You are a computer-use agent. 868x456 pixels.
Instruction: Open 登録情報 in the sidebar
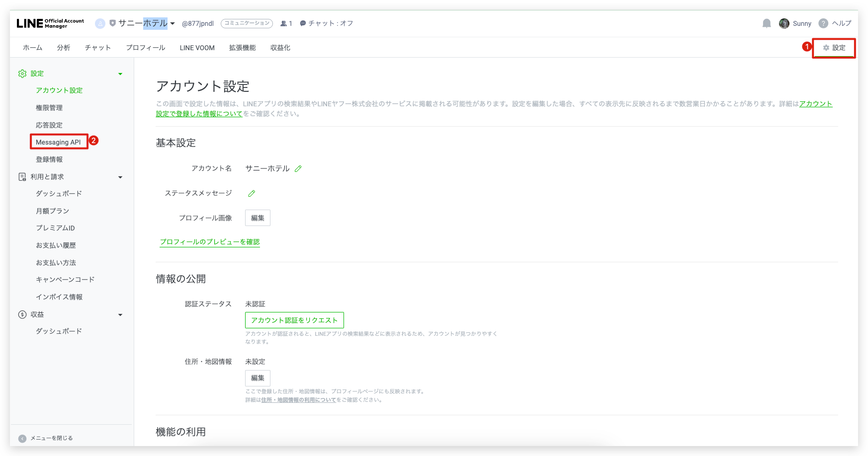[x=49, y=159]
